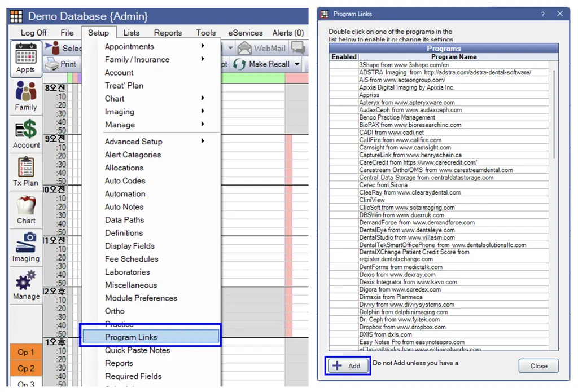Image resolution: width=578 pixels, height=392 pixels.
Task: Click the WebMail envelope icon
Action: (x=244, y=49)
